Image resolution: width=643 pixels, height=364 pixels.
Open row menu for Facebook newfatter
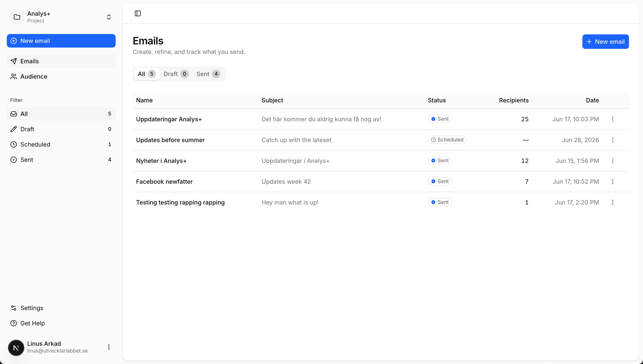[x=612, y=182]
